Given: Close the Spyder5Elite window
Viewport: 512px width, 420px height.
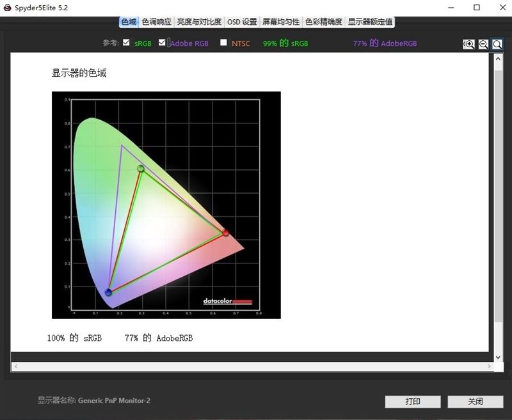Looking at the screenshot, I should pos(502,8).
